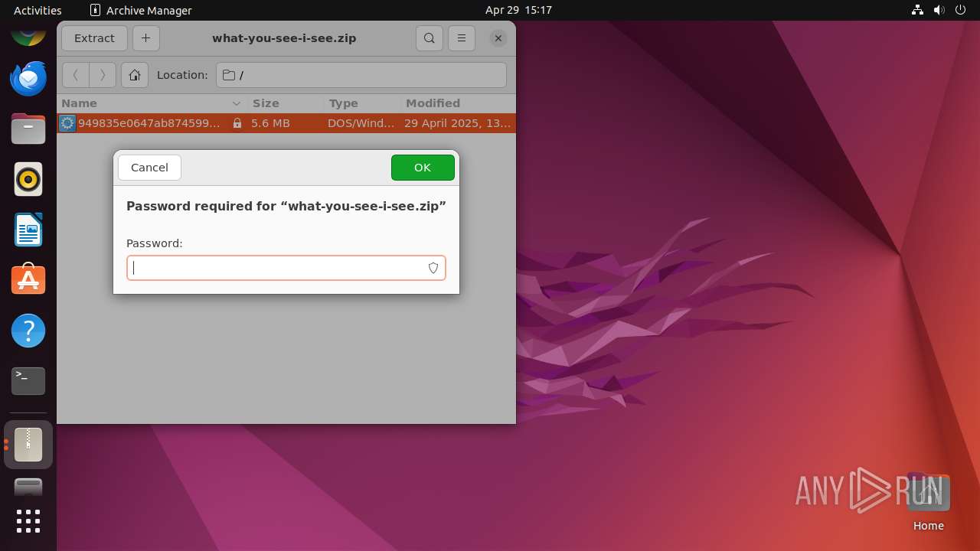Open the hamburger menu in Archive Manager
Image resolution: width=980 pixels, height=551 pixels.
[462, 38]
